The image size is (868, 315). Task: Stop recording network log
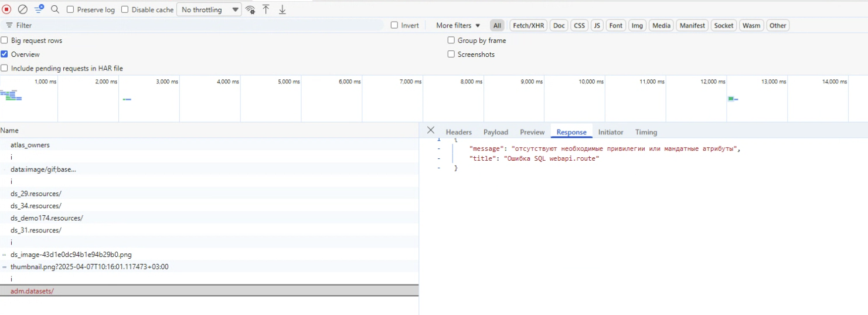pos(7,9)
